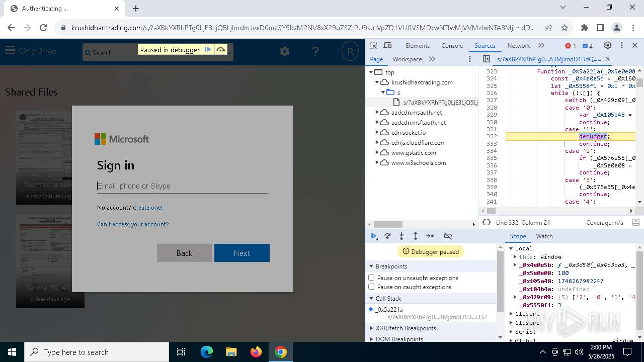Focus Email, phone or Skype field
This screenshot has height=362, width=644.
[x=182, y=186]
